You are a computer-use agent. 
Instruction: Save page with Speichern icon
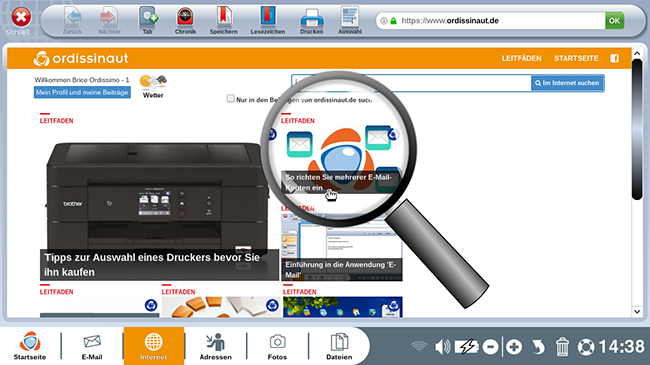point(223,20)
